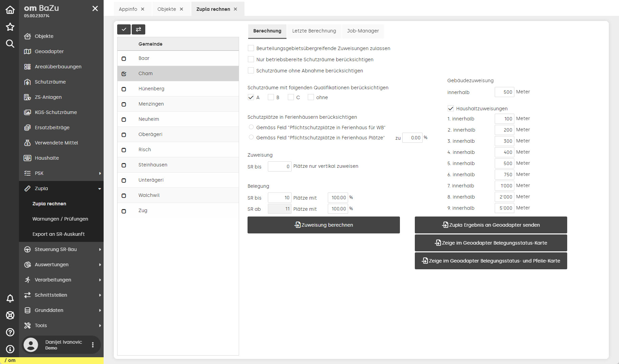Uncheck the Haushaltzuweisungen checkbox
The height and width of the screenshot is (364, 619).
[x=451, y=109]
